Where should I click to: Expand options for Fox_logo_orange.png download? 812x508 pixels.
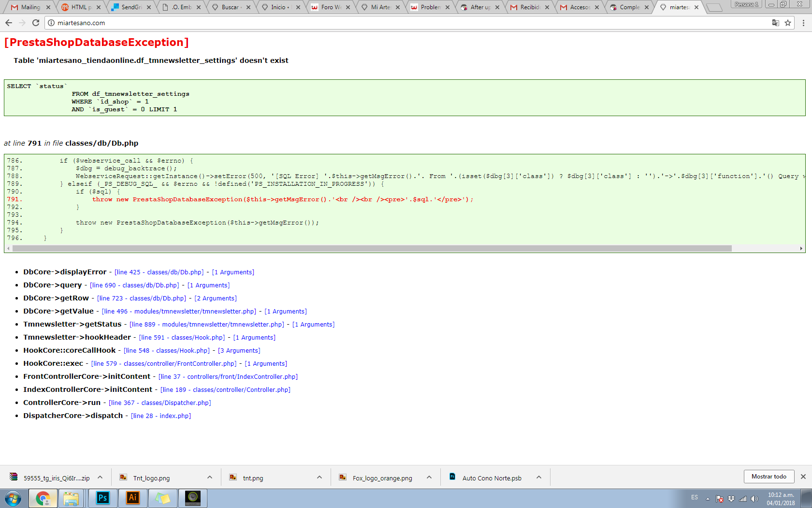[429, 478]
